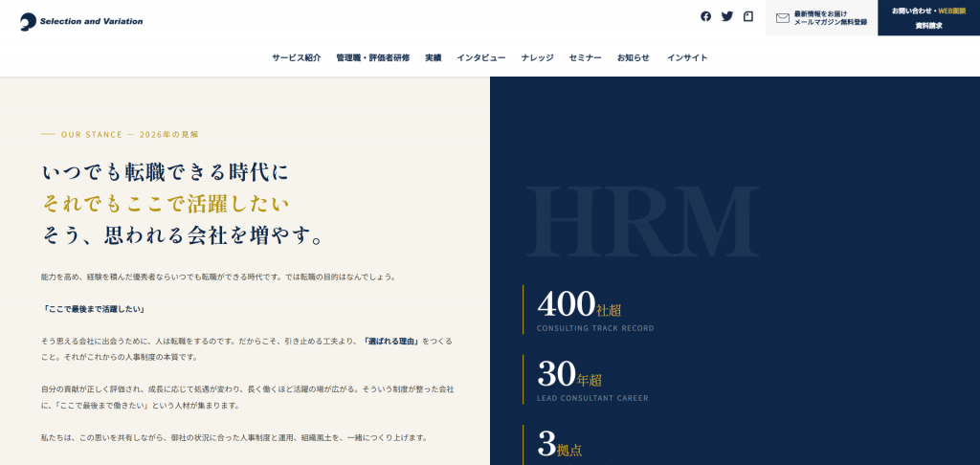980x465 pixels.
Task: Click the mail magazine envelope icon
Action: click(x=783, y=18)
